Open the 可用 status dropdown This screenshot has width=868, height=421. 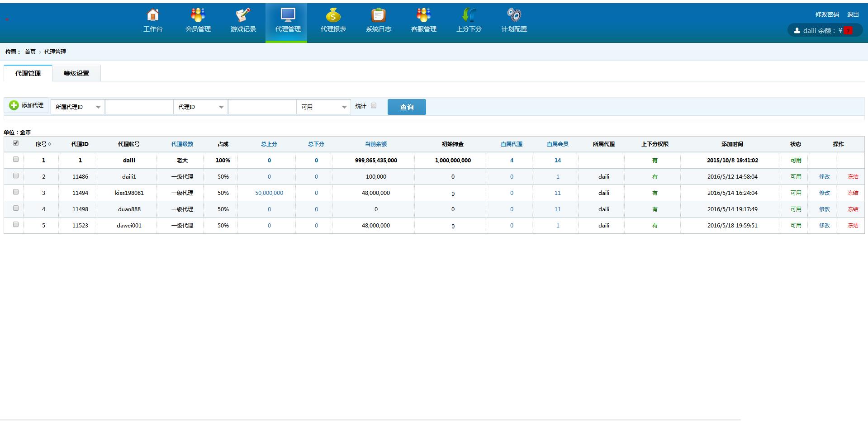click(324, 107)
